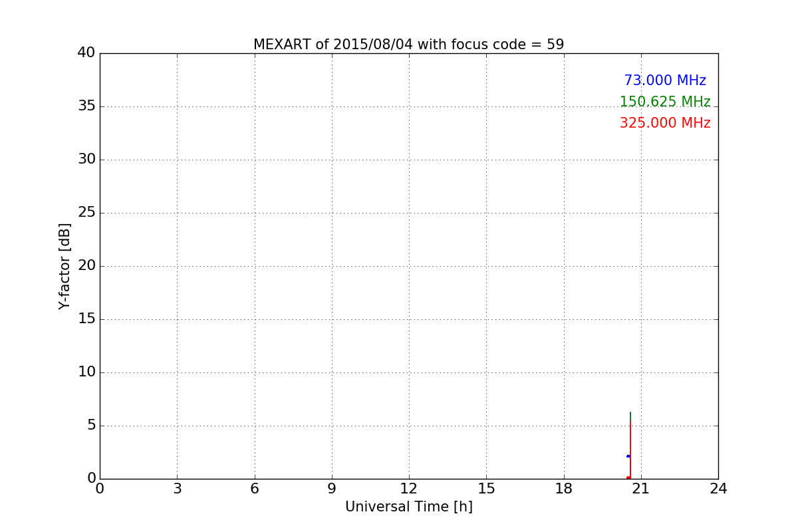
Task: Click the x-axis tick label 9
Action: (332, 489)
